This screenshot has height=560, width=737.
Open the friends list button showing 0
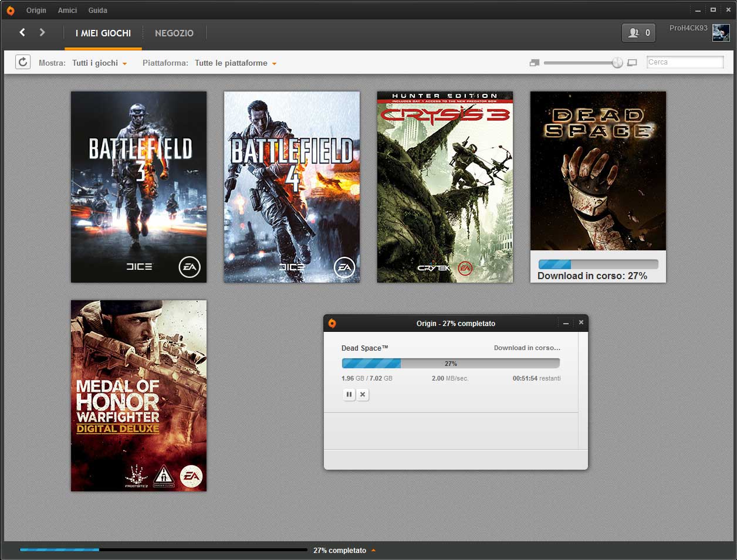tap(638, 33)
